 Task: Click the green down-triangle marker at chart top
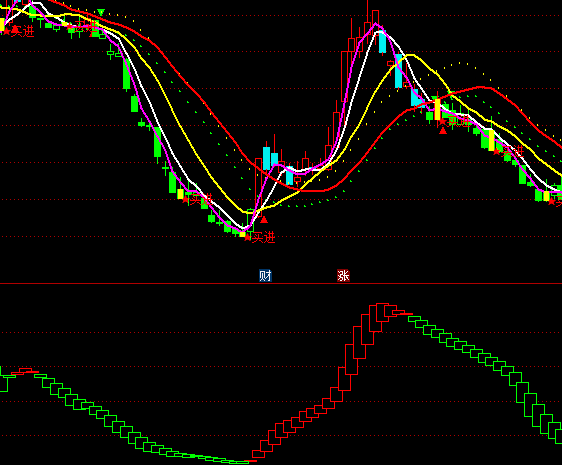tap(101, 13)
